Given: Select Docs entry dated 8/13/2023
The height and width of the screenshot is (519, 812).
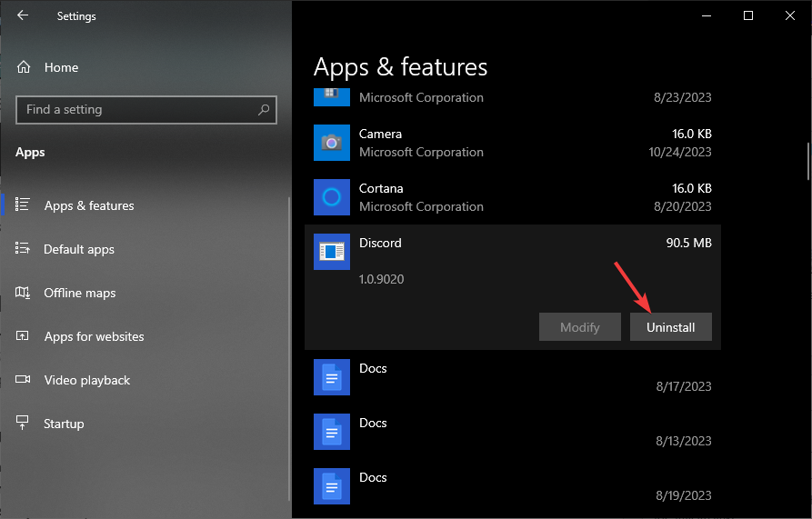Looking at the screenshot, I should (513, 432).
